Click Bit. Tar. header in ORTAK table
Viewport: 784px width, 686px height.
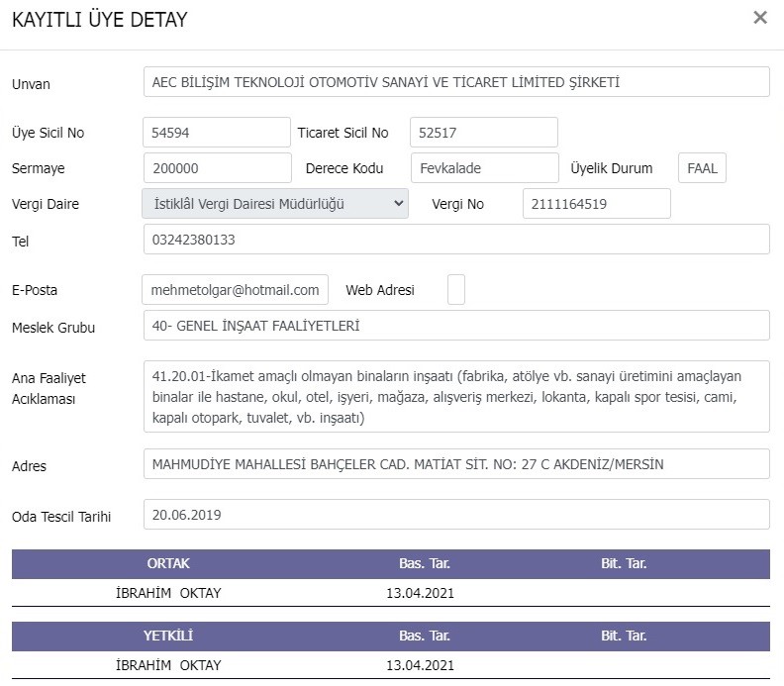[624, 563]
